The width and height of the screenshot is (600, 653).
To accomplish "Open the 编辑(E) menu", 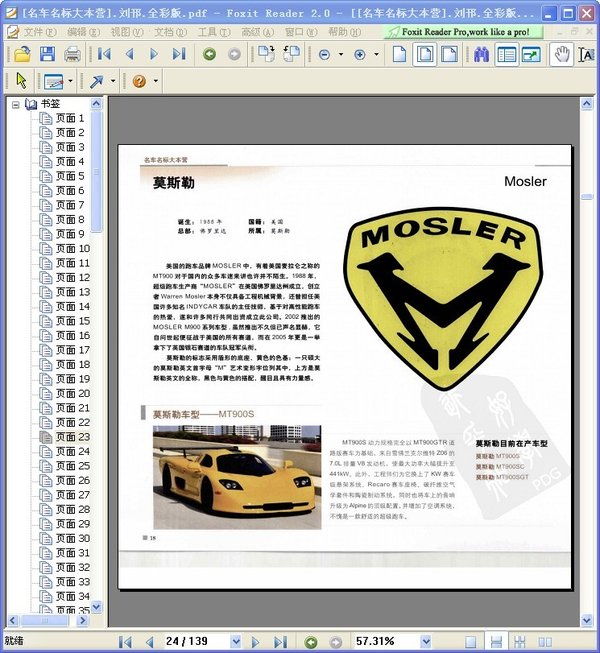I will tap(83, 32).
